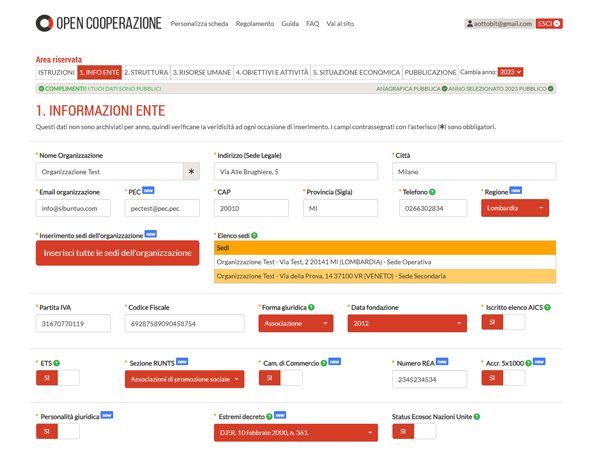The height and width of the screenshot is (450, 600).
Task: Toggle the Cam. di Commercio switch
Action: point(280,378)
